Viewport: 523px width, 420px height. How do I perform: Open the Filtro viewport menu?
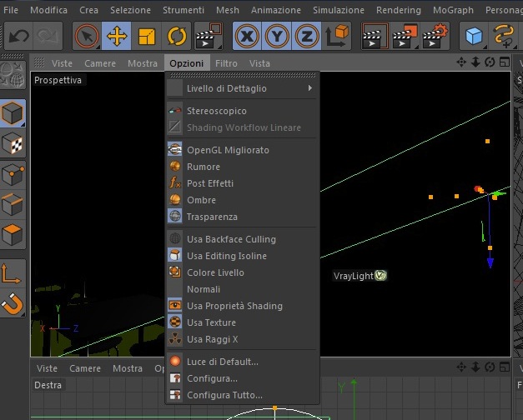point(226,63)
